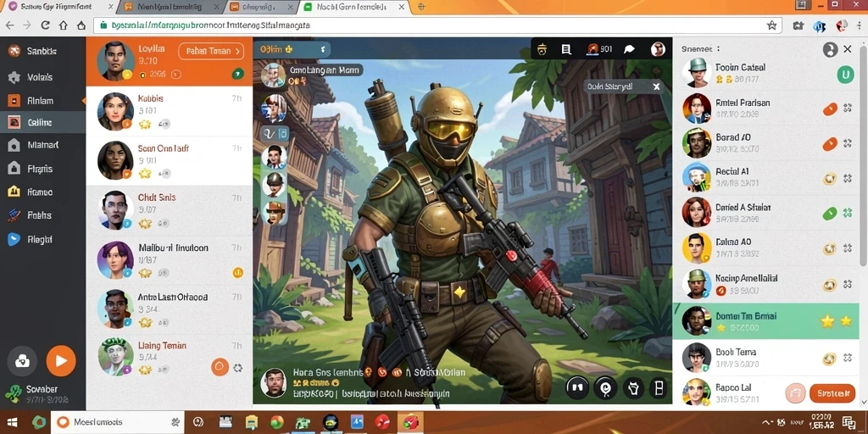Click the trophy icon in game bottom controls
868x434 pixels.
633,388
